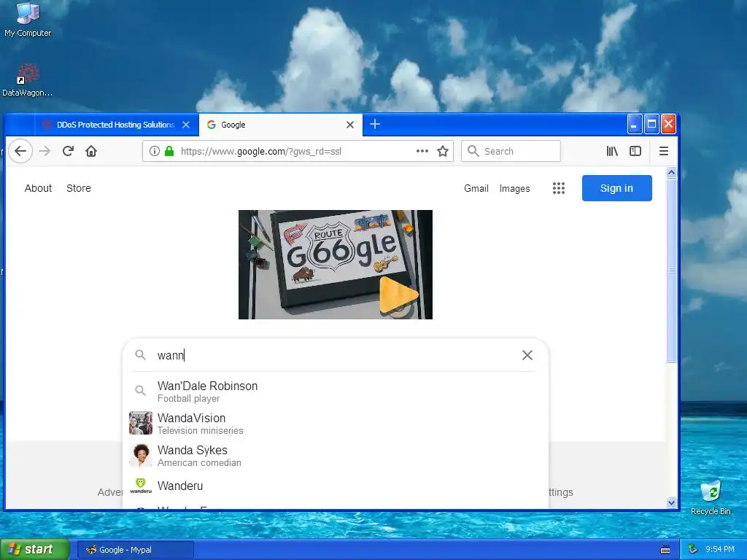Select WandaVision suggestion
The width and height of the screenshot is (747, 560).
pos(336,424)
